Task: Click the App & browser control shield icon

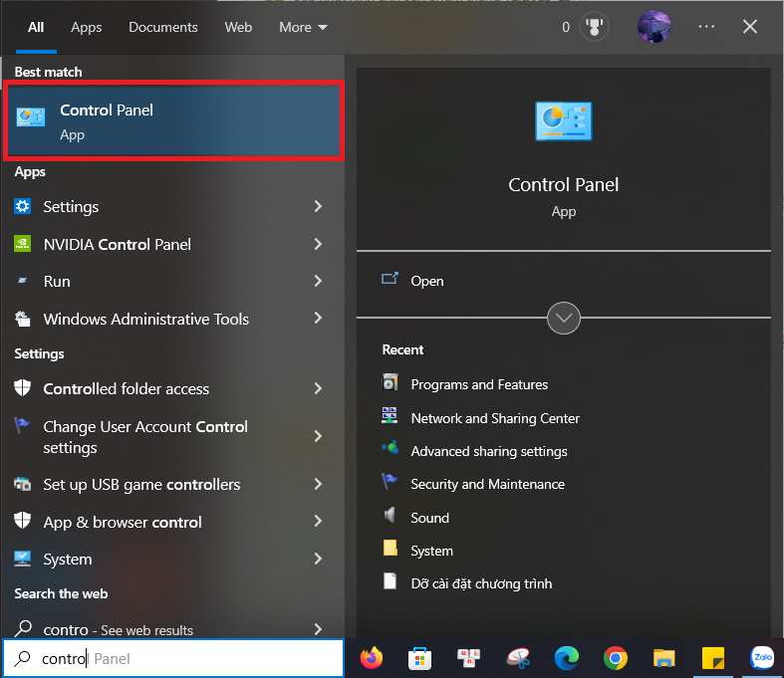Action: coord(23,521)
